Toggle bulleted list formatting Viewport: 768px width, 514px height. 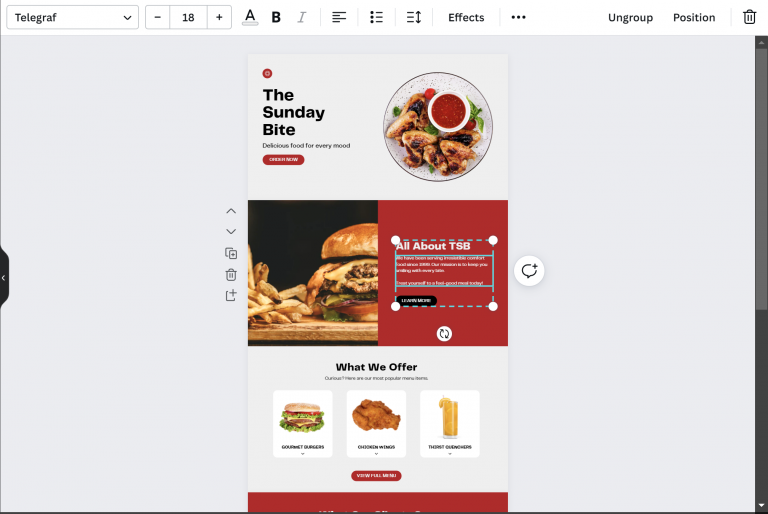pos(377,18)
